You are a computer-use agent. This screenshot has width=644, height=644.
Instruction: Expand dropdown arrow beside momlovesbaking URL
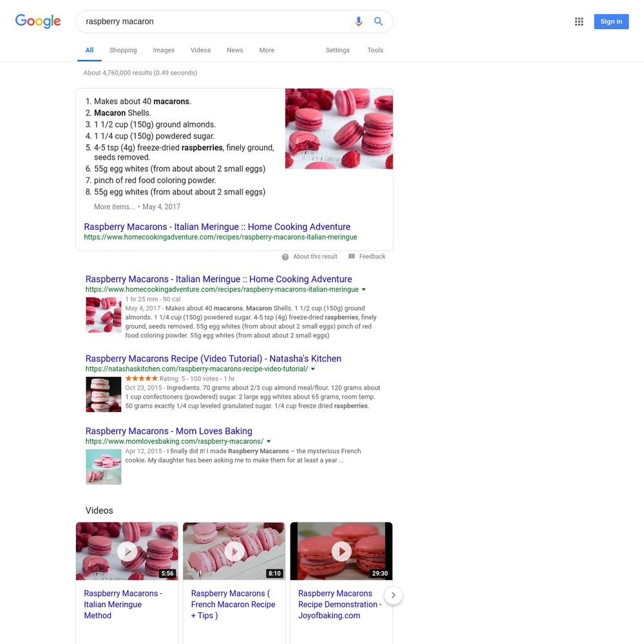pyautogui.click(x=269, y=442)
